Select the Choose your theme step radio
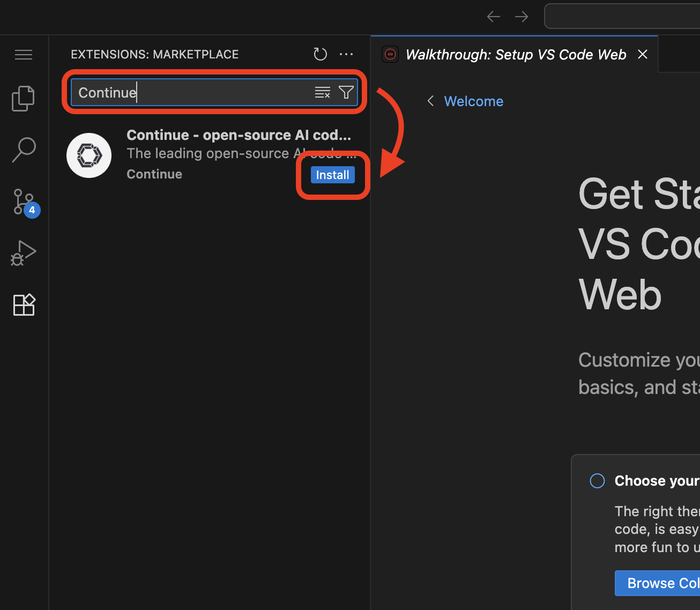The image size is (700, 610). click(x=597, y=481)
